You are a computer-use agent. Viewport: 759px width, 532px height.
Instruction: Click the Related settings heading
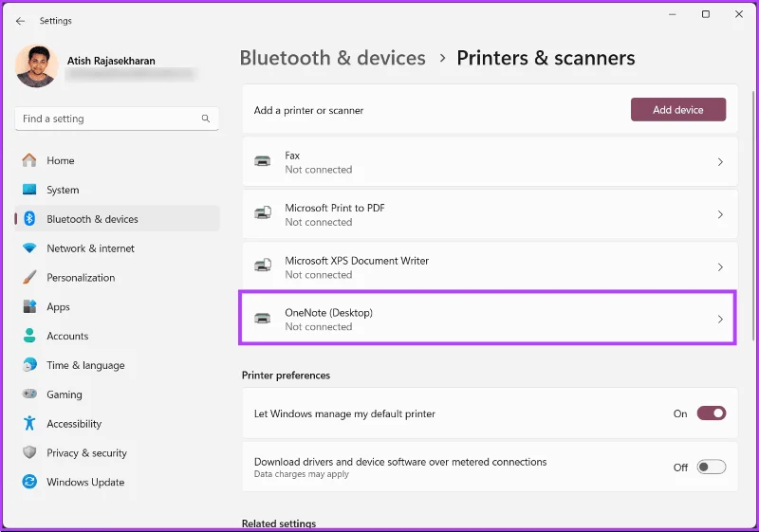coord(279,523)
